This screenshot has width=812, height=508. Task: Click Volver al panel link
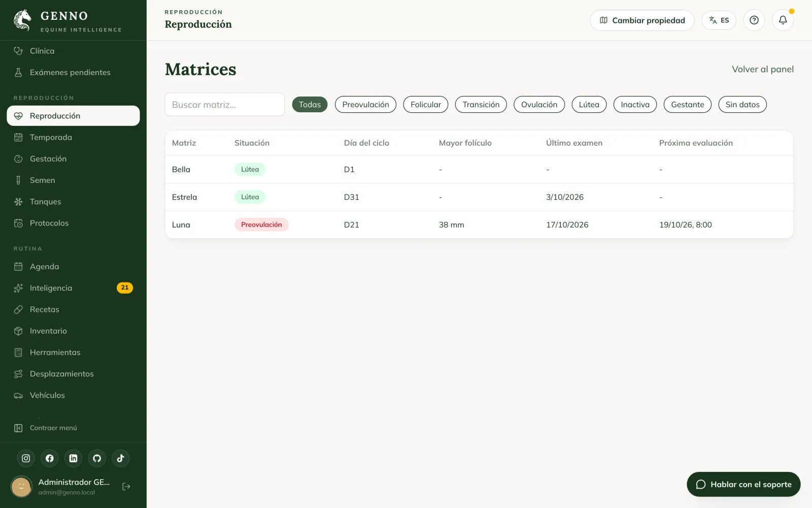[x=762, y=69]
